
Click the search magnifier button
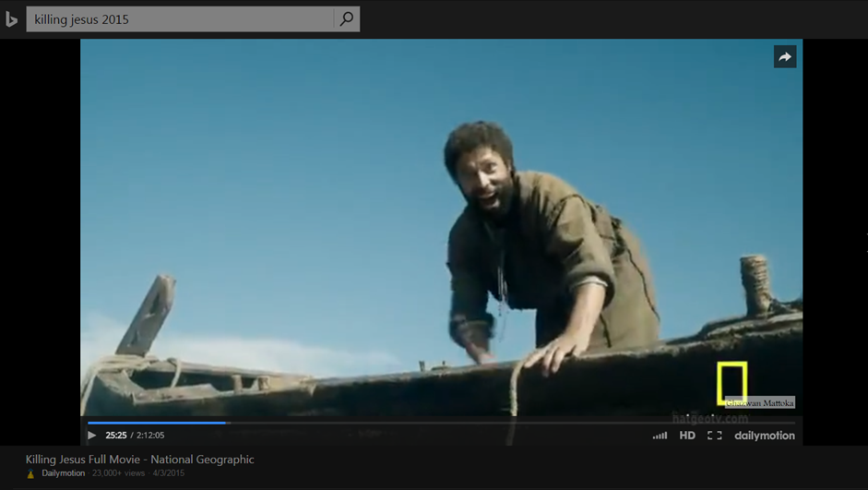pyautogui.click(x=346, y=18)
